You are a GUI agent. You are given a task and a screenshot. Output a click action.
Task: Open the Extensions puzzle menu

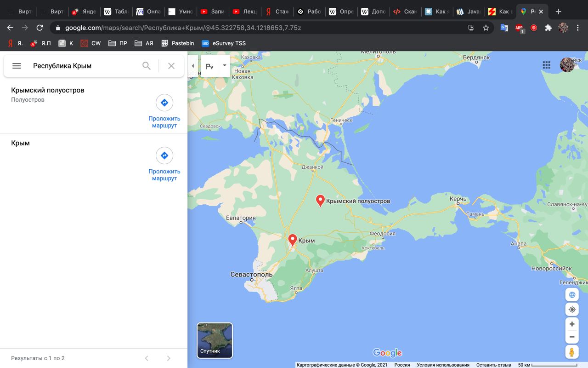point(548,28)
